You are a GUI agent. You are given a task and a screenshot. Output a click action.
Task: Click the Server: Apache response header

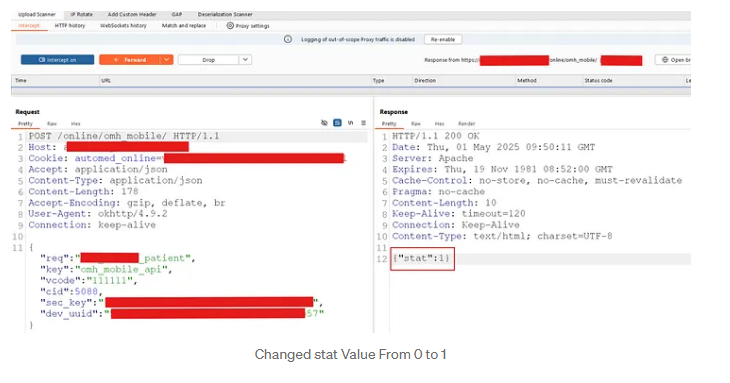click(x=432, y=158)
